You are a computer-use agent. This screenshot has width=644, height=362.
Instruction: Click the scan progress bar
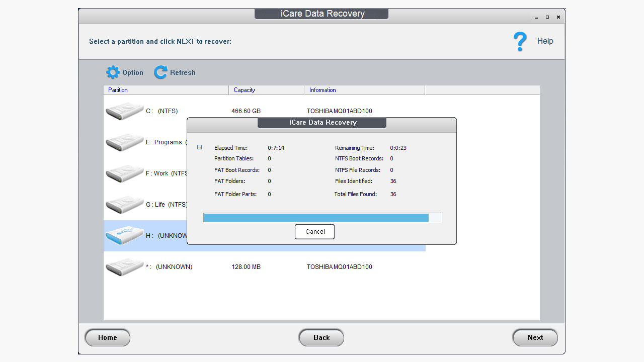click(323, 218)
